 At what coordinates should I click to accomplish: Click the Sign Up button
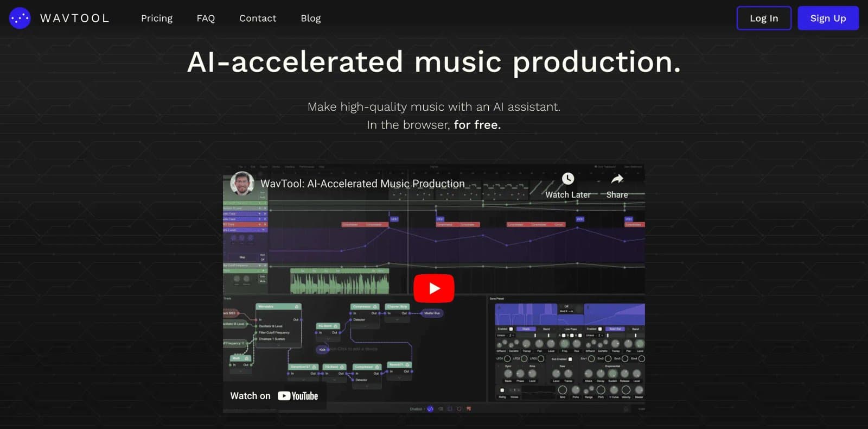pyautogui.click(x=828, y=18)
